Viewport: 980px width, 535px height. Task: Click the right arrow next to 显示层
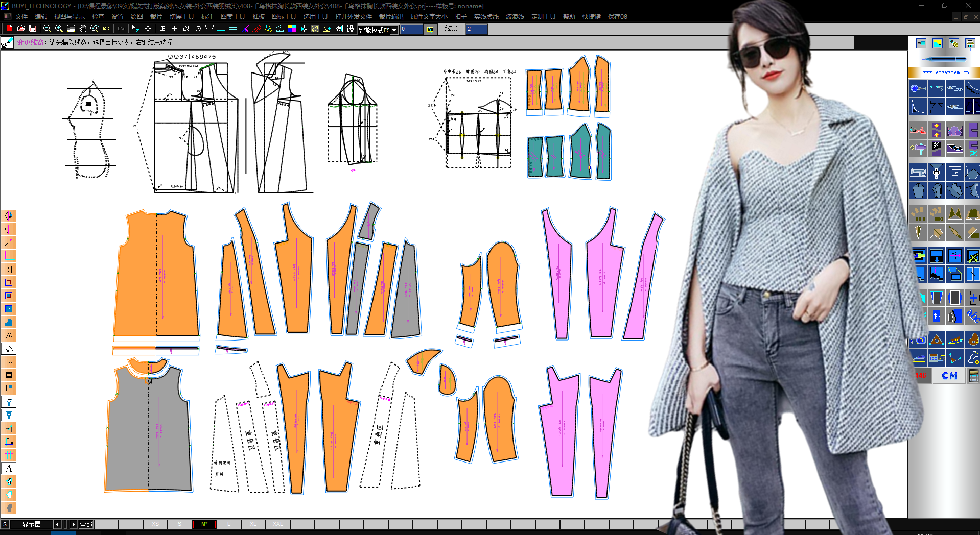[x=73, y=524]
